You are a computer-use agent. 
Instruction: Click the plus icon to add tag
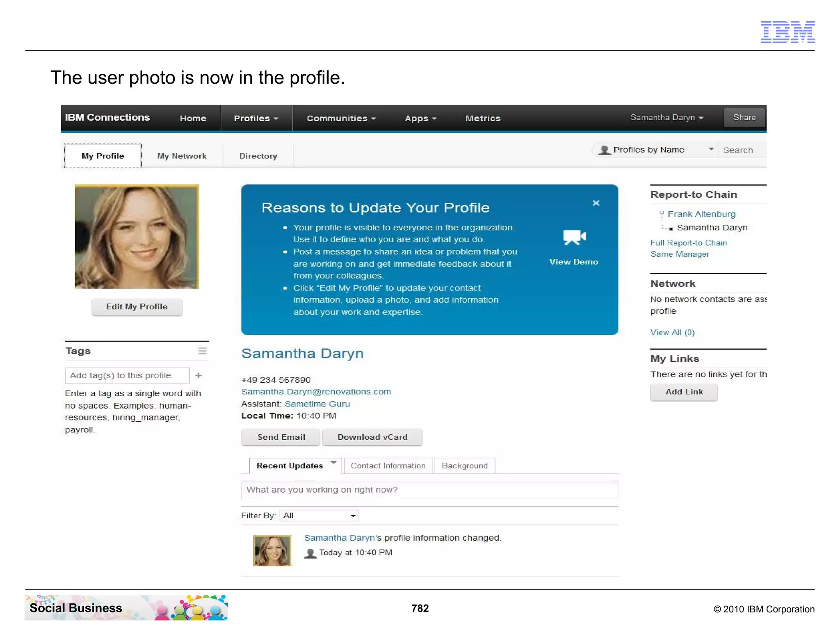click(x=199, y=376)
